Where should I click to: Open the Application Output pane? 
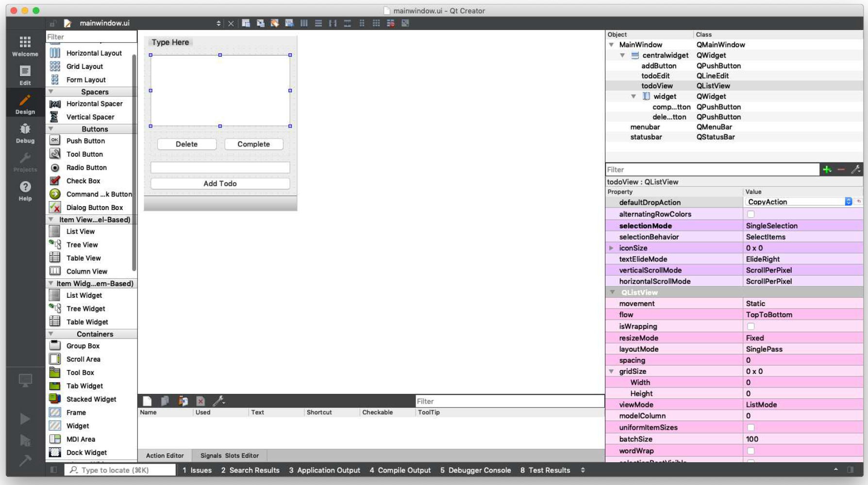(324, 470)
